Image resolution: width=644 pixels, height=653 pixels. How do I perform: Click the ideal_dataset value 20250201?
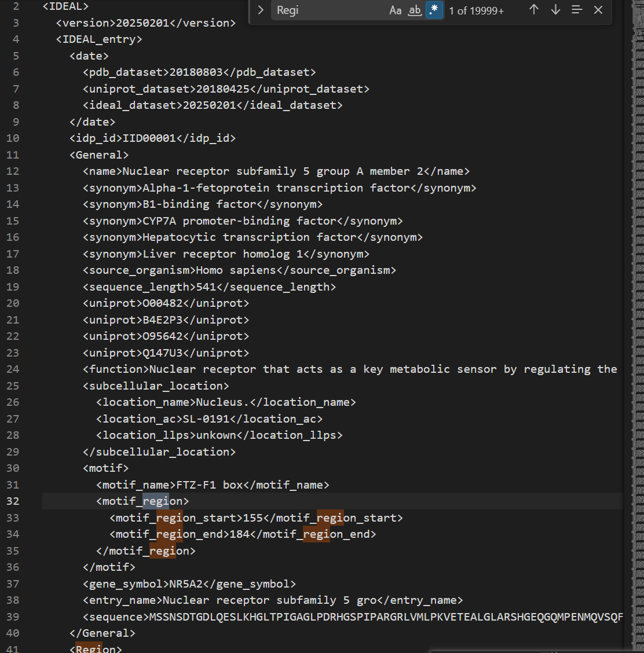click(x=209, y=105)
